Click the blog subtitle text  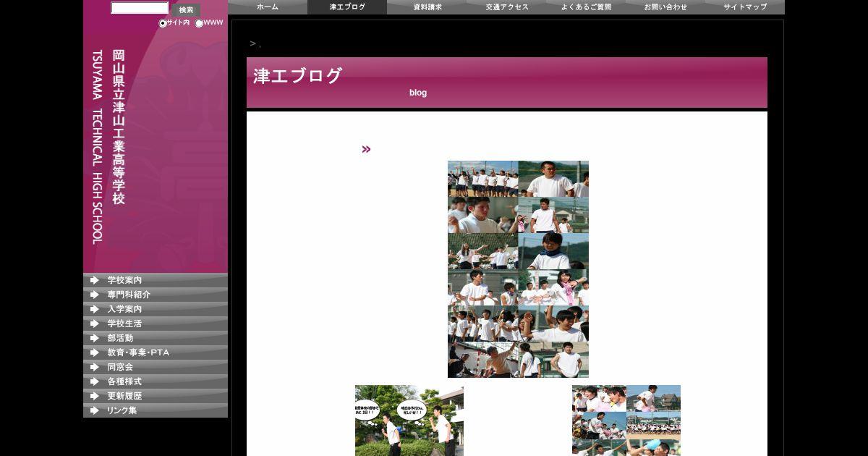click(418, 93)
